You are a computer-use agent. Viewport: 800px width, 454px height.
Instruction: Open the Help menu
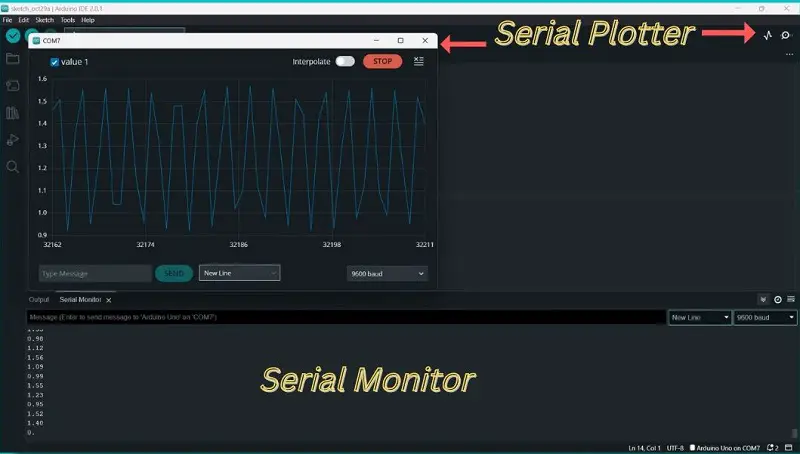click(88, 20)
